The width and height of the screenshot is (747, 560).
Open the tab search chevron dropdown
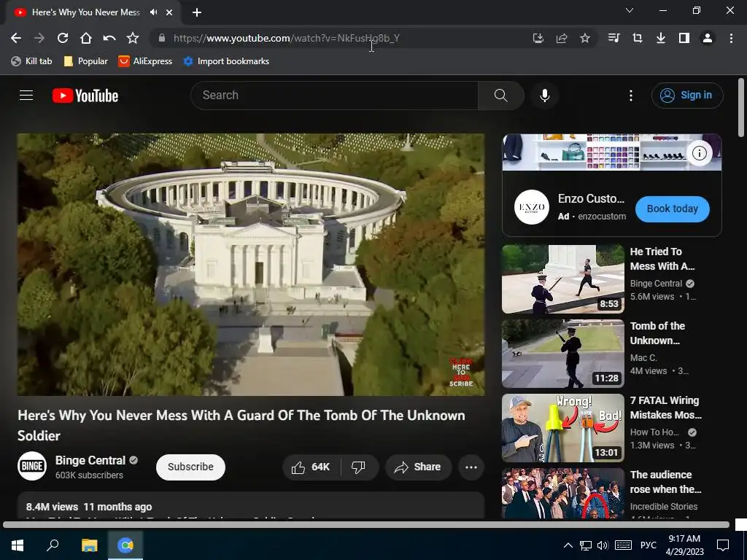coord(630,10)
